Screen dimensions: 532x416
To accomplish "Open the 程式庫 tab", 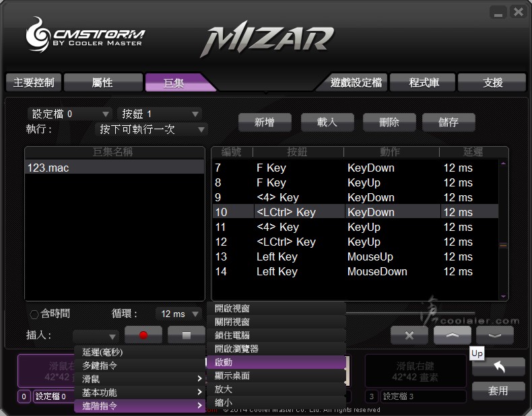I will [x=423, y=82].
